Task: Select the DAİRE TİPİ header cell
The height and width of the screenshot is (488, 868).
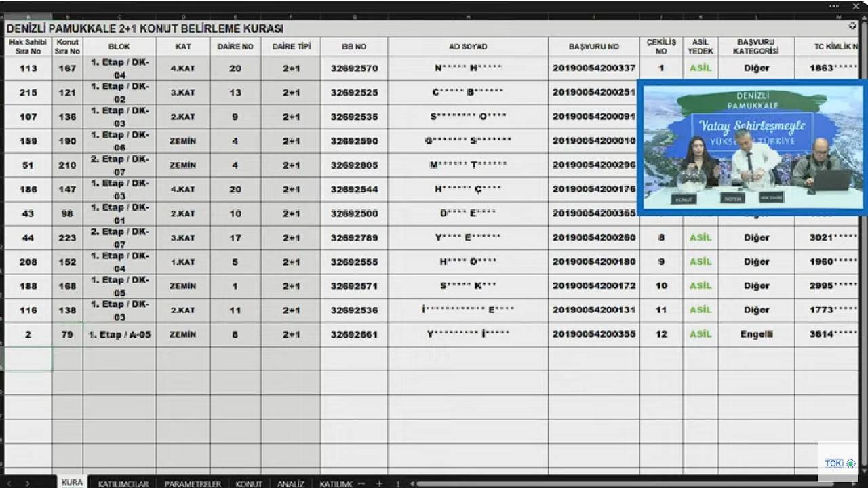Action: coord(291,47)
